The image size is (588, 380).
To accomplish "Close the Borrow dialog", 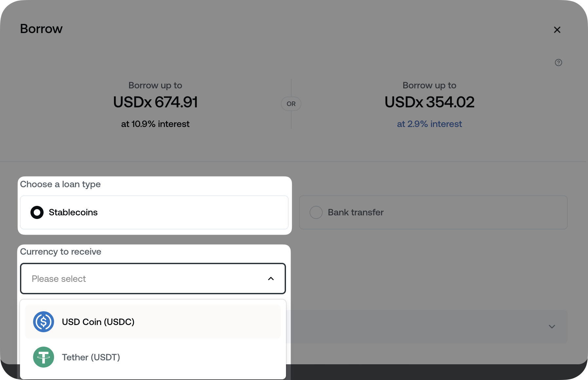I will 557,30.
